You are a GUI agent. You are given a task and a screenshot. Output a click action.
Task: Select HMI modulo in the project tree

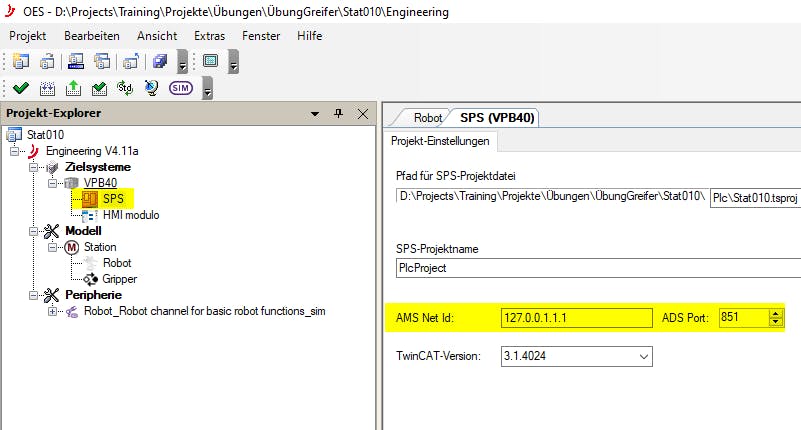tap(130, 215)
